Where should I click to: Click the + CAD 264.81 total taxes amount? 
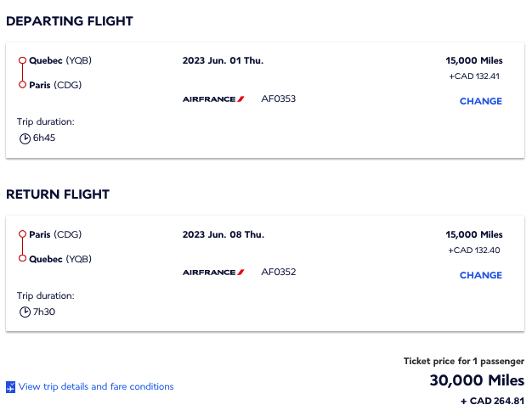click(492, 401)
